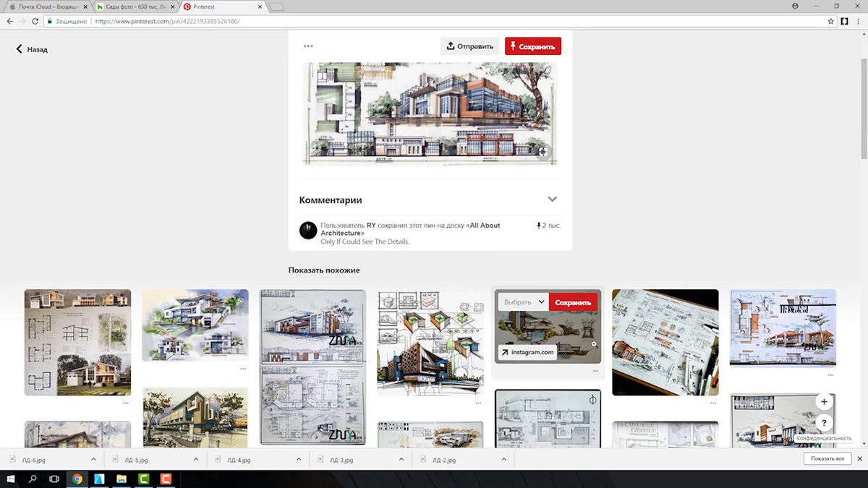The width and height of the screenshot is (868, 488).
Task: Expand options arrow for ЛД-5.jpg
Action: click(x=196, y=460)
